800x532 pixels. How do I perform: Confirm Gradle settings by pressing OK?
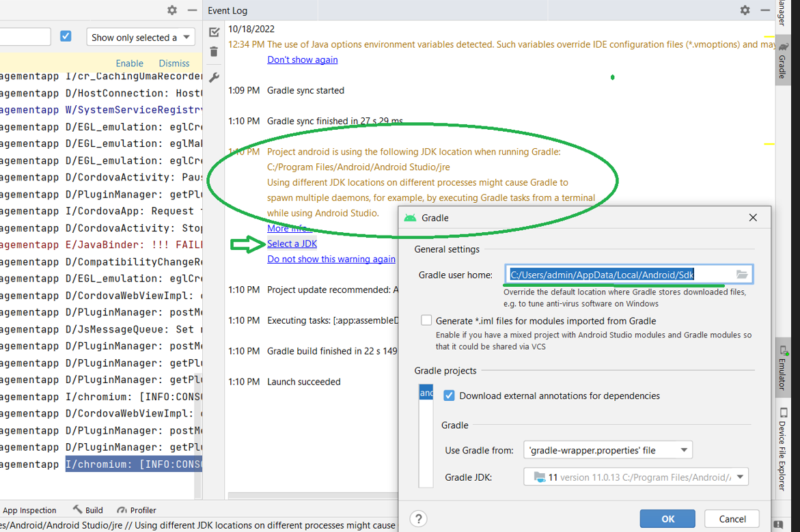667,518
